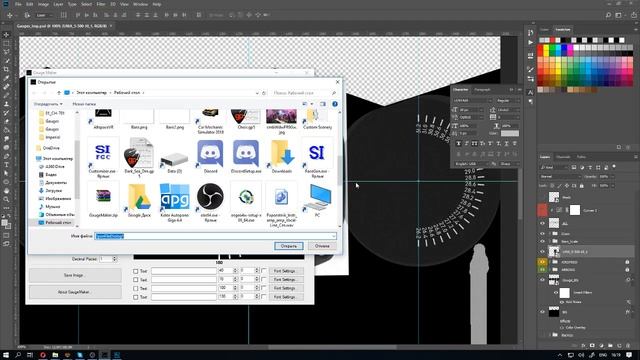Click the foreground color swatch in toolbar
640x360 pixels.
click(x=4, y=222)
